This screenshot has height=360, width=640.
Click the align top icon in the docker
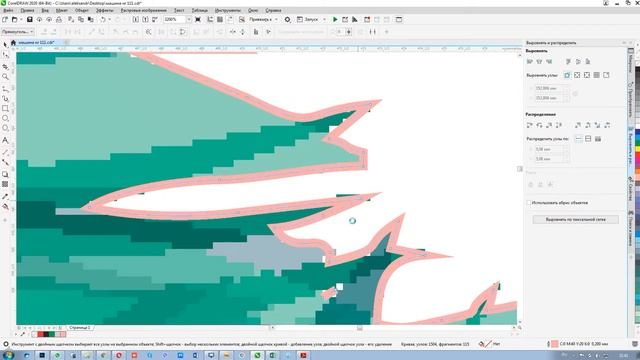pyautogui.click(x=569, y=62)
